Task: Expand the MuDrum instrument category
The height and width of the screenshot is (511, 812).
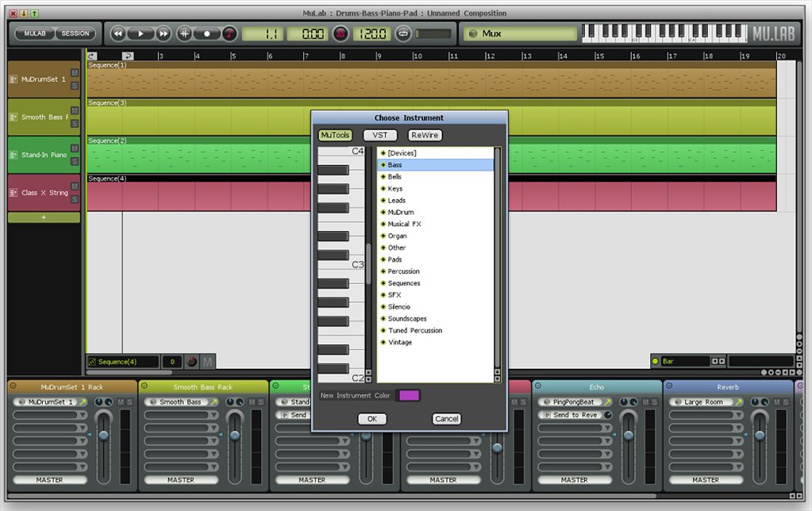Action: click(x=383, y=213)
